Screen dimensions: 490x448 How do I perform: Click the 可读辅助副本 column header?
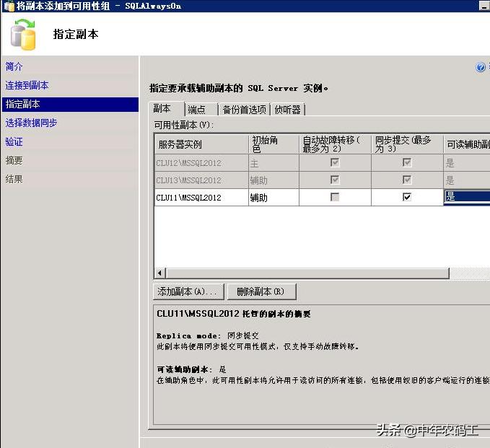pyautogui.click(x=467, y=144)
